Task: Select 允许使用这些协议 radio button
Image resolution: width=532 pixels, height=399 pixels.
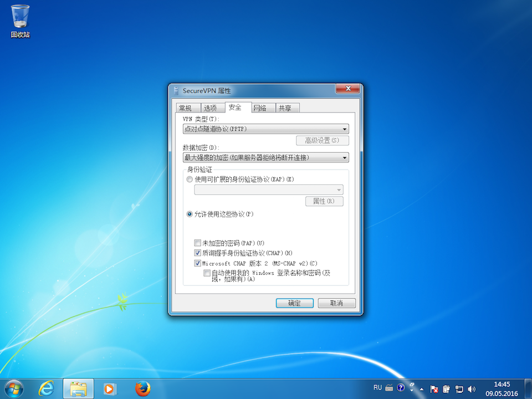Action: [x=190, y=214]
